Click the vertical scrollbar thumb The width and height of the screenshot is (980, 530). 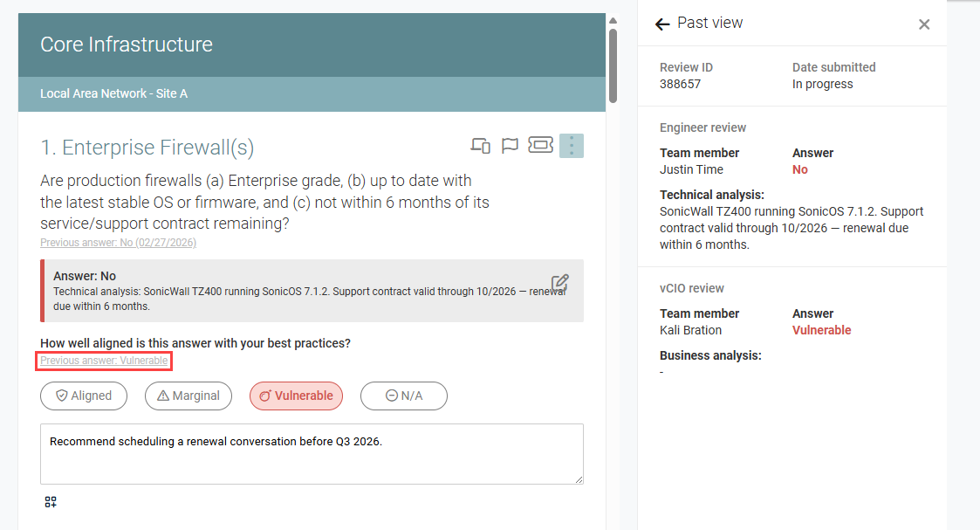click(x=613, y=65)
